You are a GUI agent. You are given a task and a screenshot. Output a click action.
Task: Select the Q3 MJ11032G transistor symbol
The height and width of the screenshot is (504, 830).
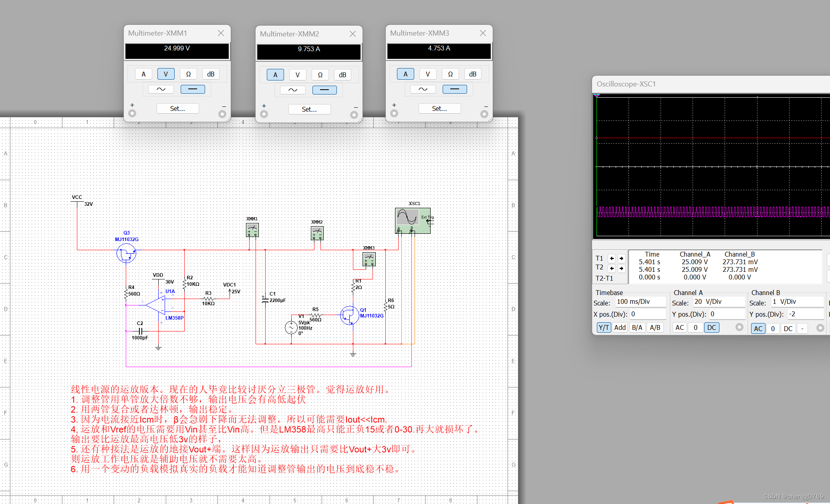(x=126, y=254)
